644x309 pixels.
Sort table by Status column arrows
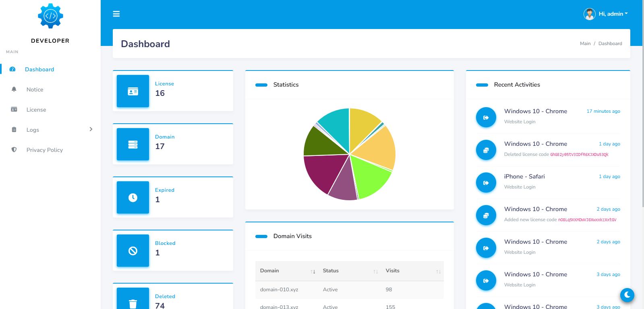[x=375, y=272]
